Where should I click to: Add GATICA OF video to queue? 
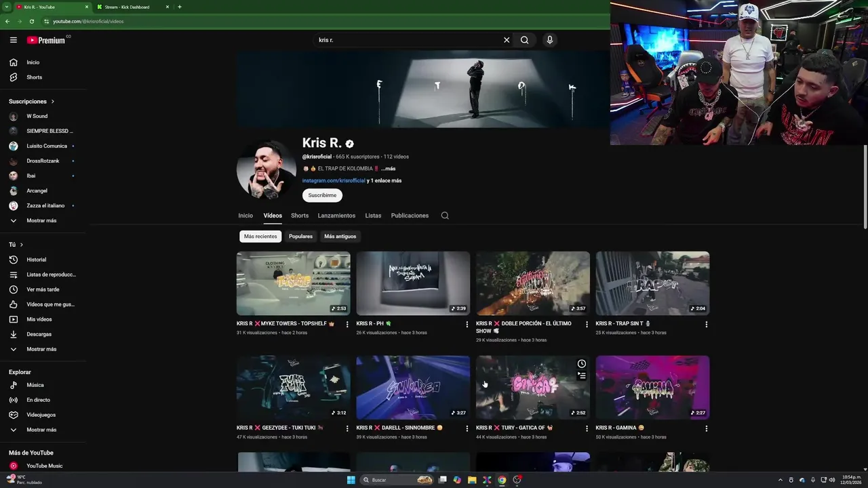581,375
